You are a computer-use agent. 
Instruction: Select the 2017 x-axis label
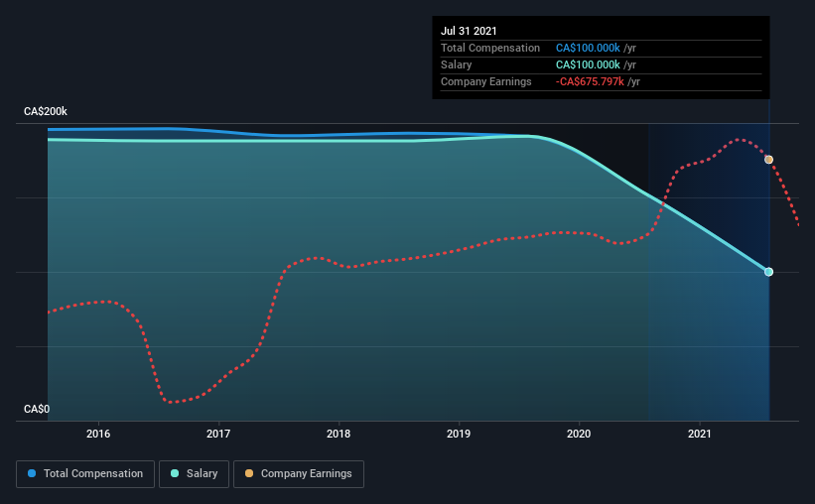tap(218, 434)
